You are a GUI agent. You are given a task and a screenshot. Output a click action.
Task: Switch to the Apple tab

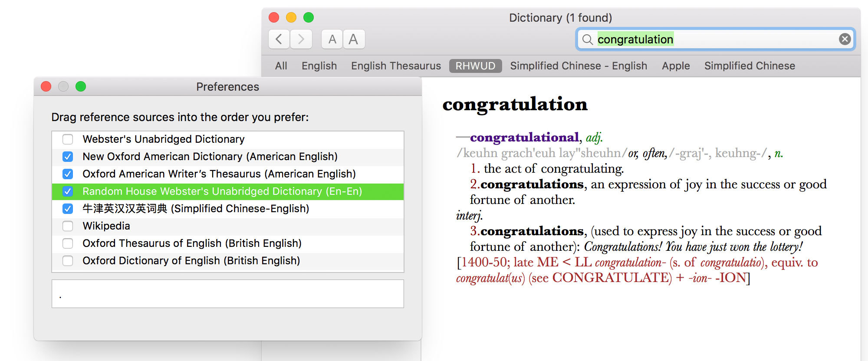tap(676, 66)
